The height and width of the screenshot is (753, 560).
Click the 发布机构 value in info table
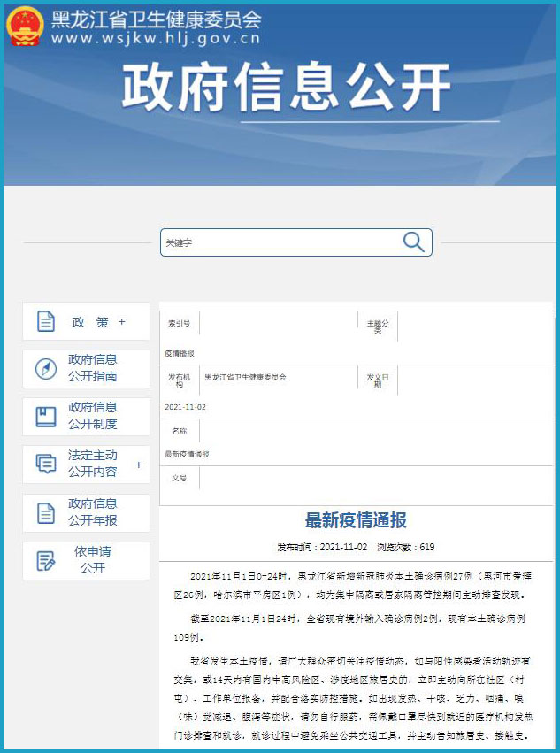click(x=245, y=377)
